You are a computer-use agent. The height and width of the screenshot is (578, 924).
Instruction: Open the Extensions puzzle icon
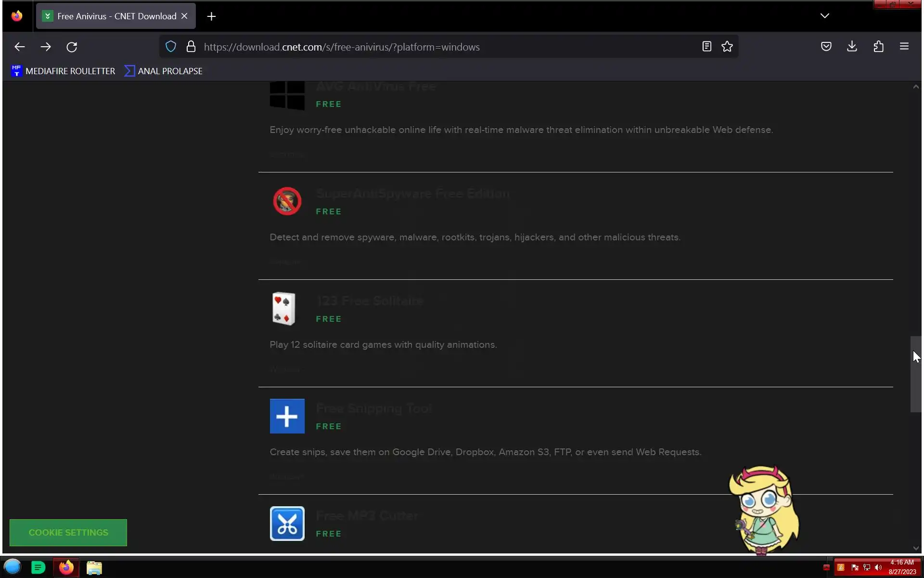tap(878, 47)
